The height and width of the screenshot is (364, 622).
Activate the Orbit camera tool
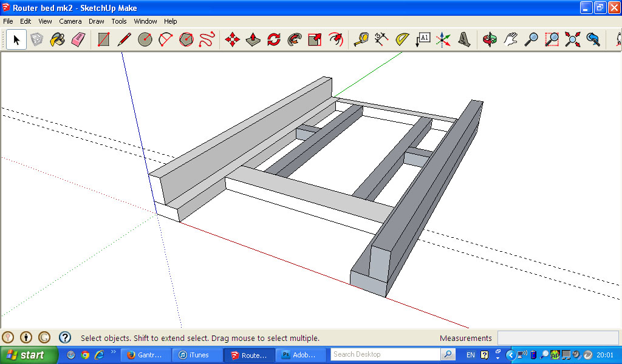(x=490, y=40)
